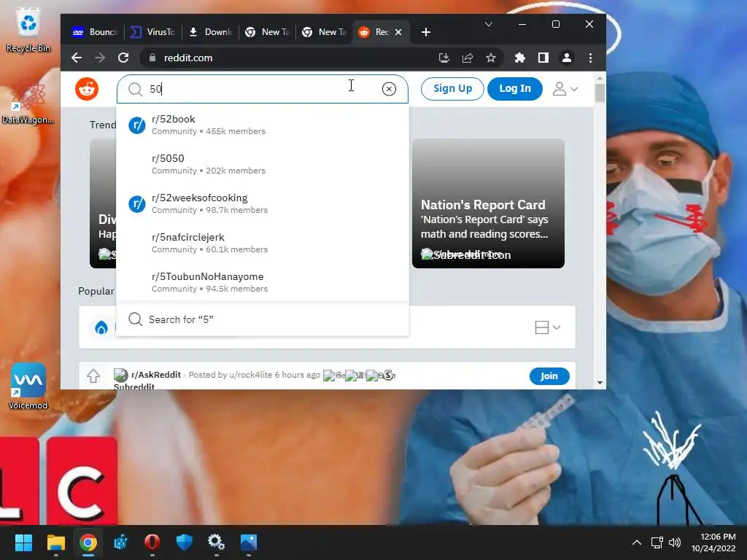747x560 pixels.
Task: Choose the r/52book suggestion
Action: (x=263, y=125)
